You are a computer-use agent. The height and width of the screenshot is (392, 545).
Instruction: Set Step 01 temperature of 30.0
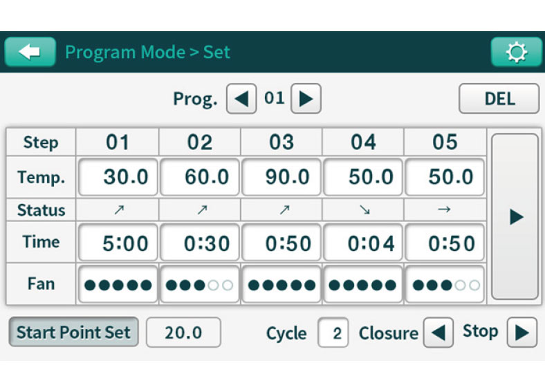118,177
